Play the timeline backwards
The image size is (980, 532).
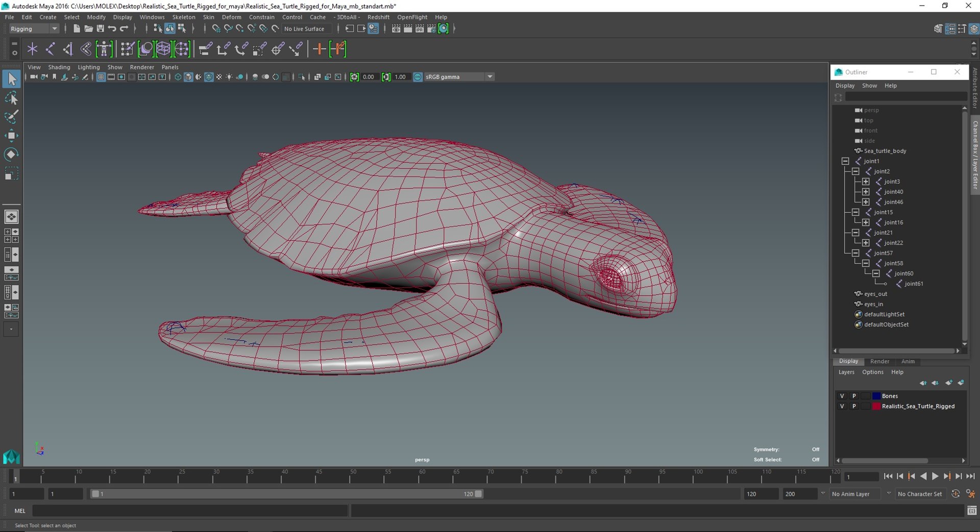[923, 476]
